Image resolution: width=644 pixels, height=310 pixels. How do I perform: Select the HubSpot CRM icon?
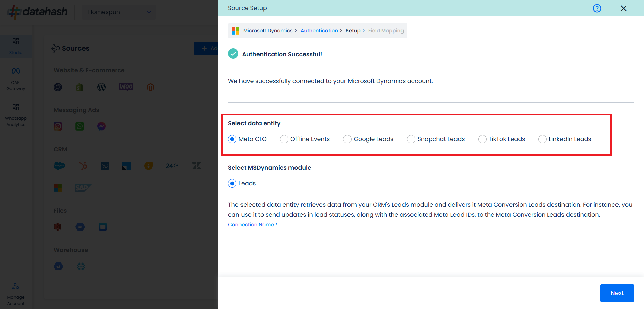pos(83,166)
